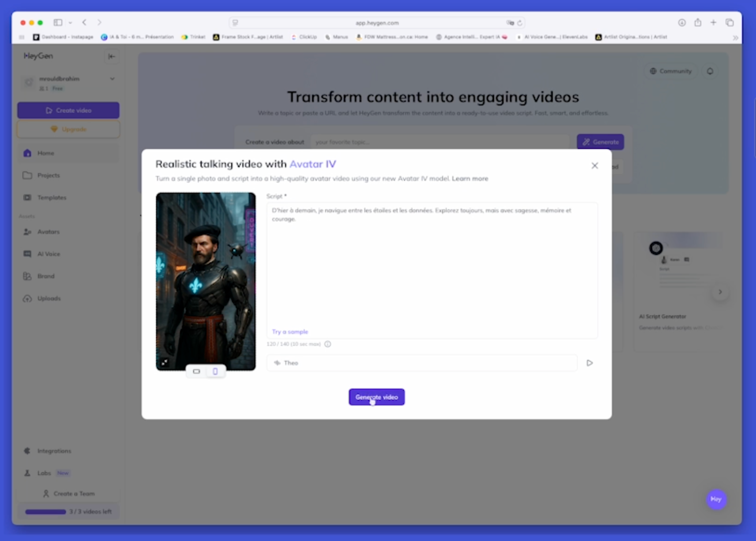Image resolution: width=756 pixels, height=541 pixels.
Task: Advance the template carousel with the right chevron
Action: pos(720,292)
